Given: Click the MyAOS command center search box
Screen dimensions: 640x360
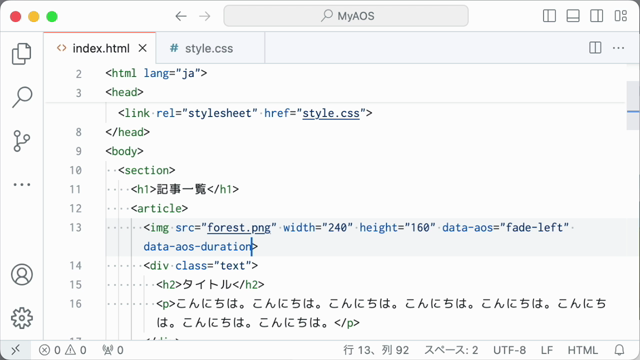Looking at the screenshot, I should click(346, 16).
